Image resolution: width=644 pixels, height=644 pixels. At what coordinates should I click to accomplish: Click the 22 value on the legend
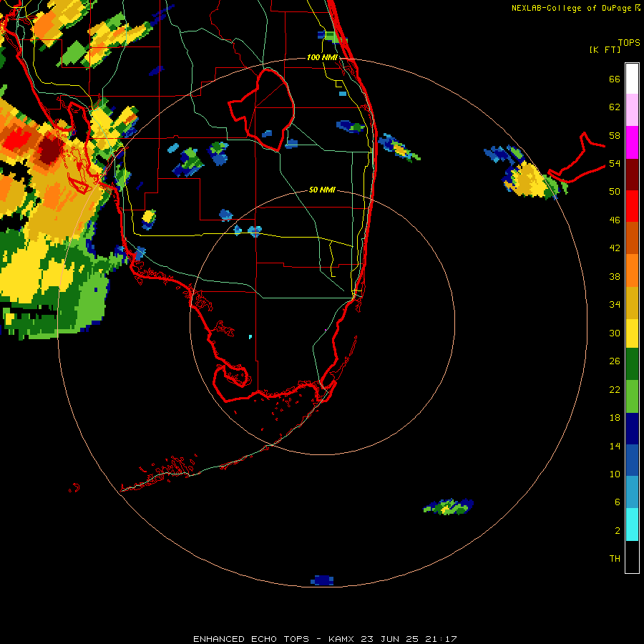click(x=615, y=389)
